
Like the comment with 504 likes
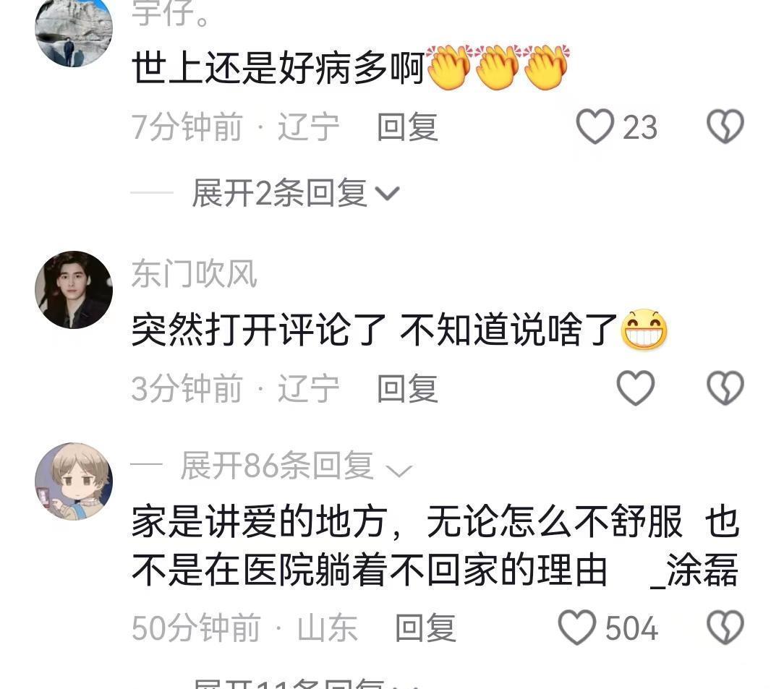[x=577, y=628]
